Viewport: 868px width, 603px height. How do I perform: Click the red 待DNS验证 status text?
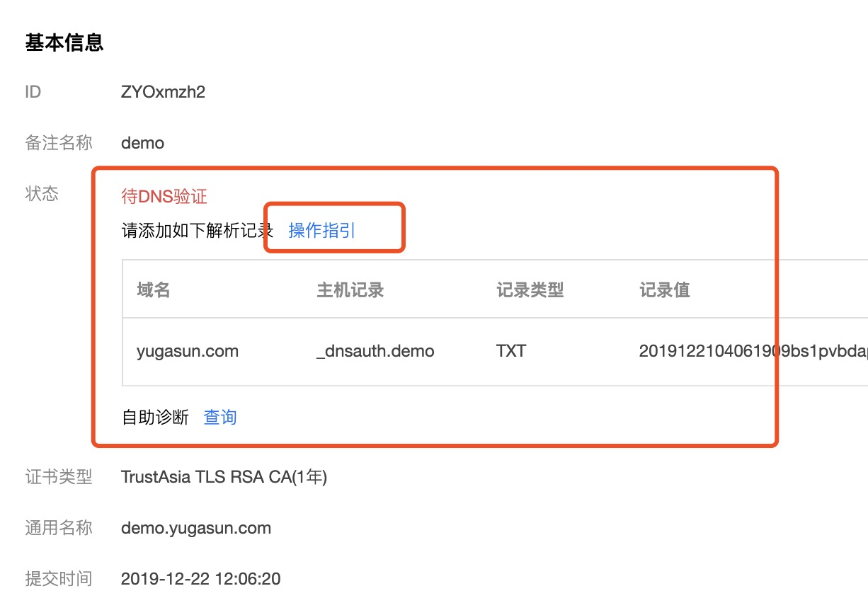click(164, 197)
